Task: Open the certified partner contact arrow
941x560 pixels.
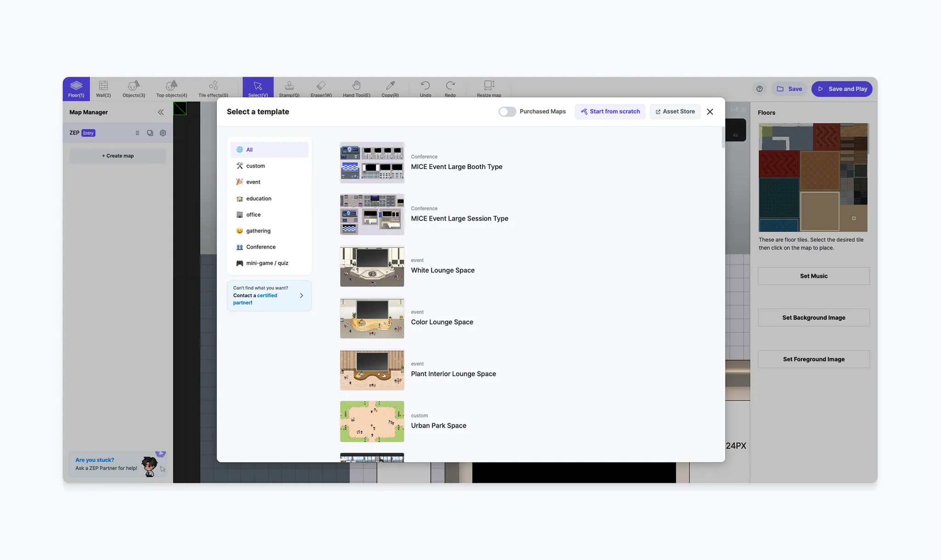Action: click(301, 295)
